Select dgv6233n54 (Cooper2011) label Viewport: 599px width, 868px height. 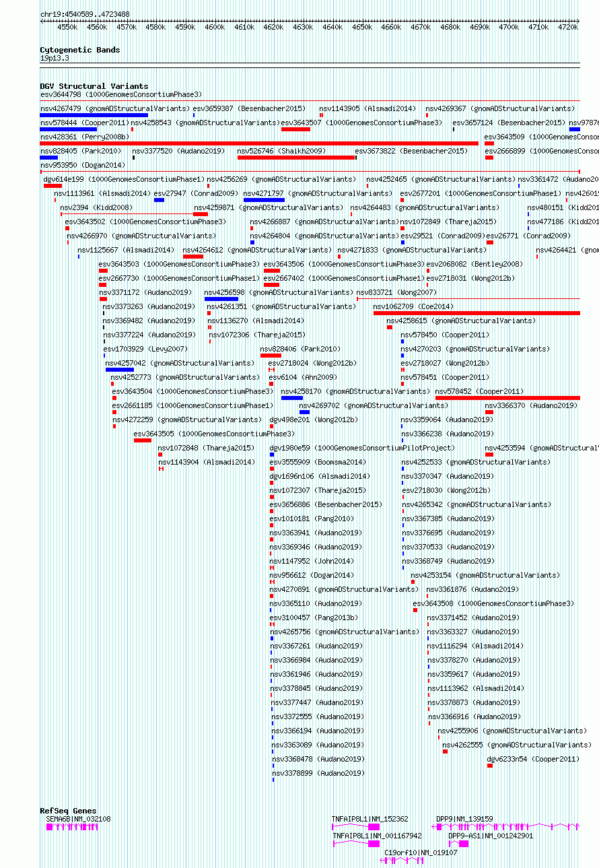[533, 759]
